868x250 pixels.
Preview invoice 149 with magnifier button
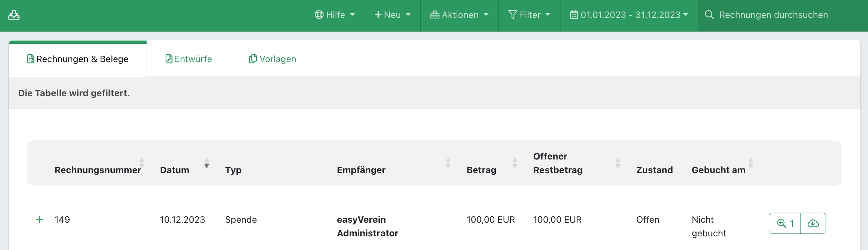[x=785, y=223]
